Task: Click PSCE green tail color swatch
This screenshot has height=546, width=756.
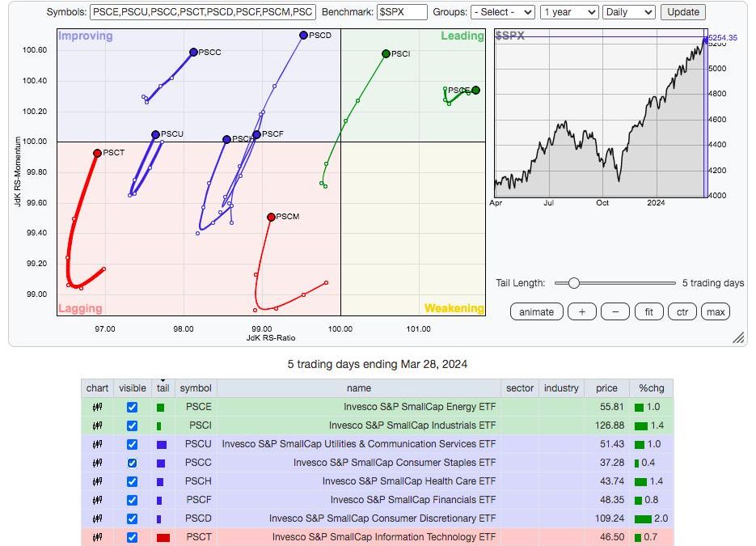Action: point(161,408)
